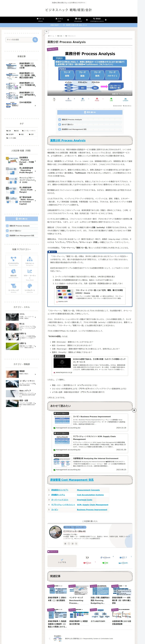Save to Pocket from top share row
Viewport: 145px width, 644px height.
[97, 99]
